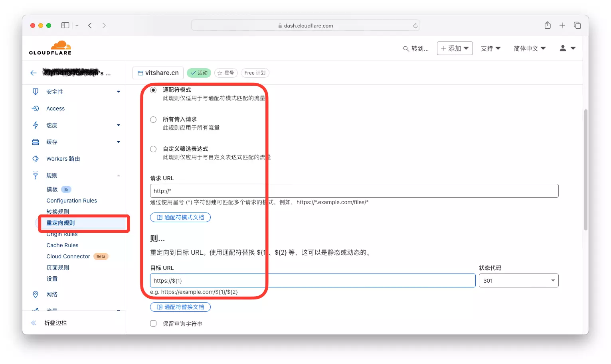611x364 pixels.
Task: Click the 请求 URL input field
Action: (x=354, y=191)
